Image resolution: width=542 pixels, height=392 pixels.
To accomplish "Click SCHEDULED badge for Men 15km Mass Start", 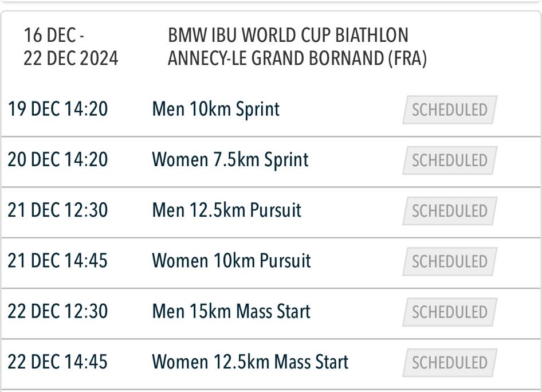I will [x=450, y=312].
